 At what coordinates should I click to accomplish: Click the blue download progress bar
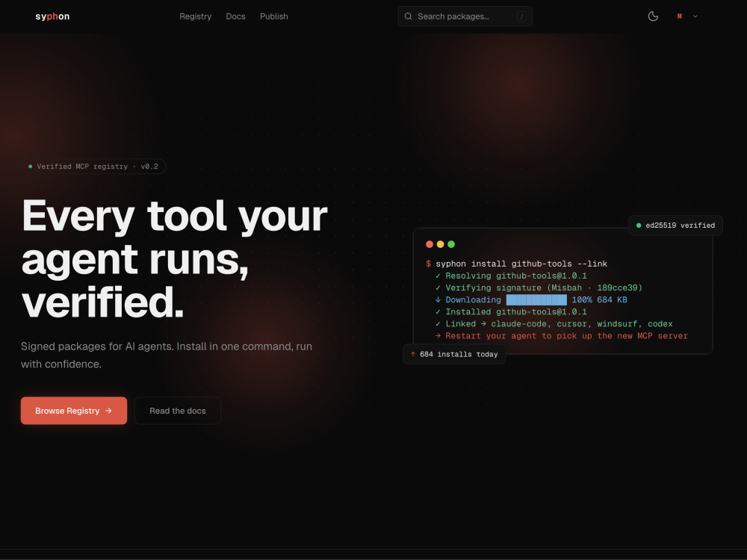(536, 299)
